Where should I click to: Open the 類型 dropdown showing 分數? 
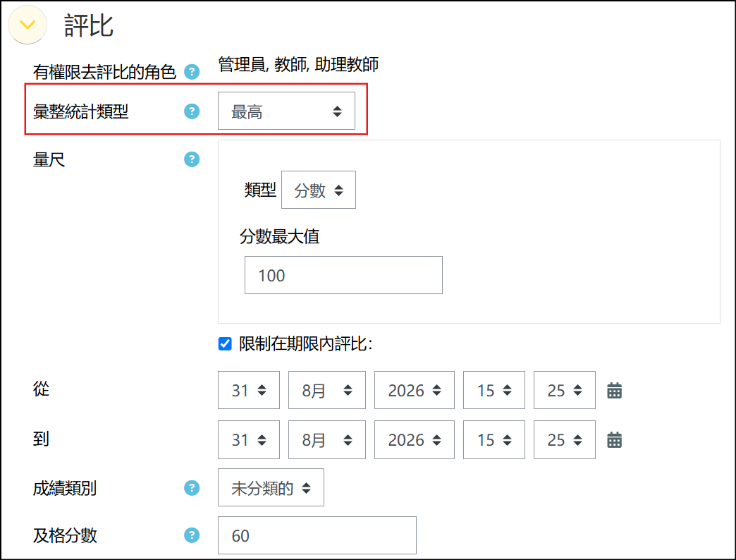(318, 190)
